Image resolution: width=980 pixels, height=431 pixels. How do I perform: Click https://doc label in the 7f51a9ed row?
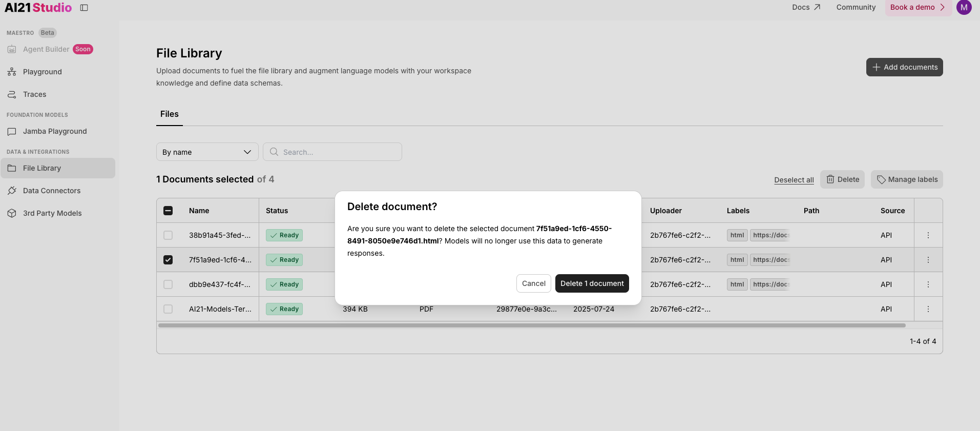(x=770, y=260)
